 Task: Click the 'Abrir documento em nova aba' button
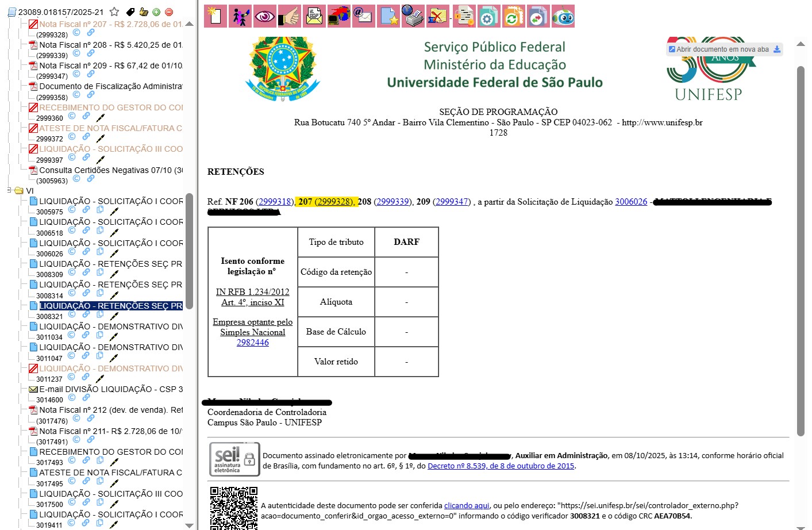[724, 49]
